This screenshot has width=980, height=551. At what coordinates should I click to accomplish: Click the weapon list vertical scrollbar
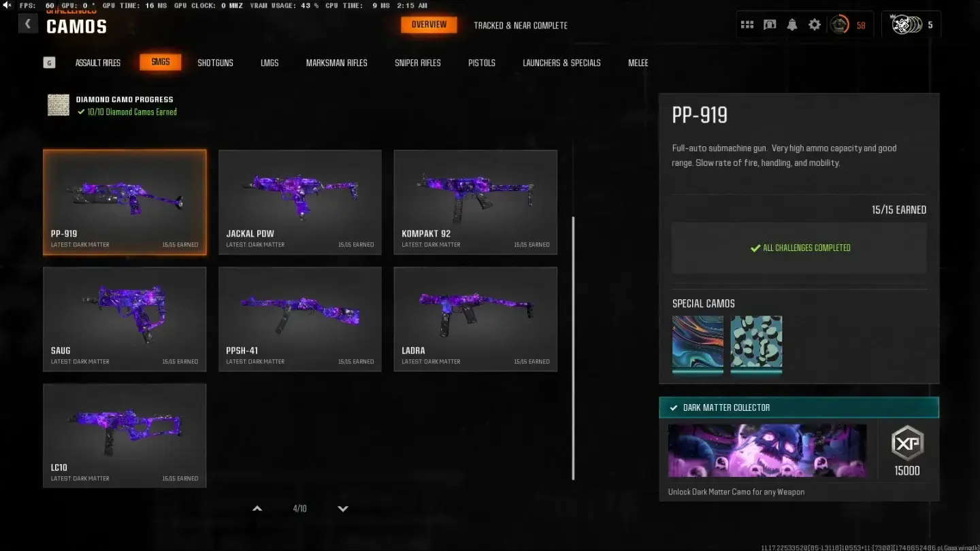point(573,348)
